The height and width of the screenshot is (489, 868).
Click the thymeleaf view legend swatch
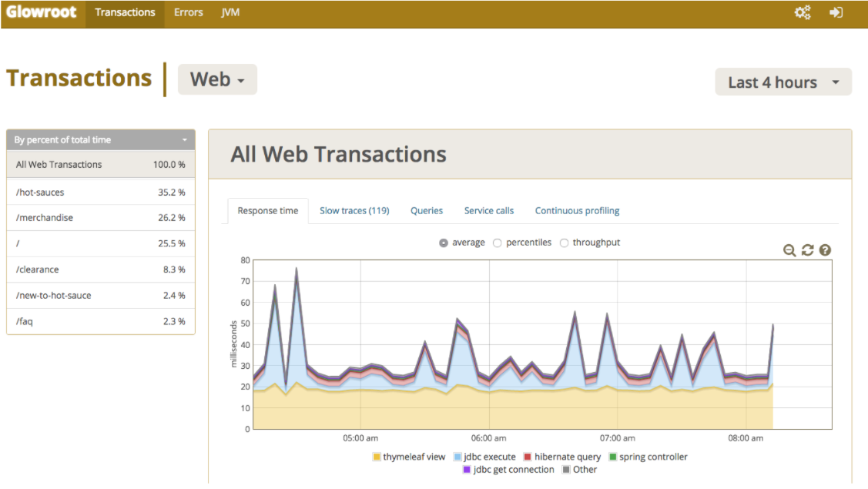(377, 457)
